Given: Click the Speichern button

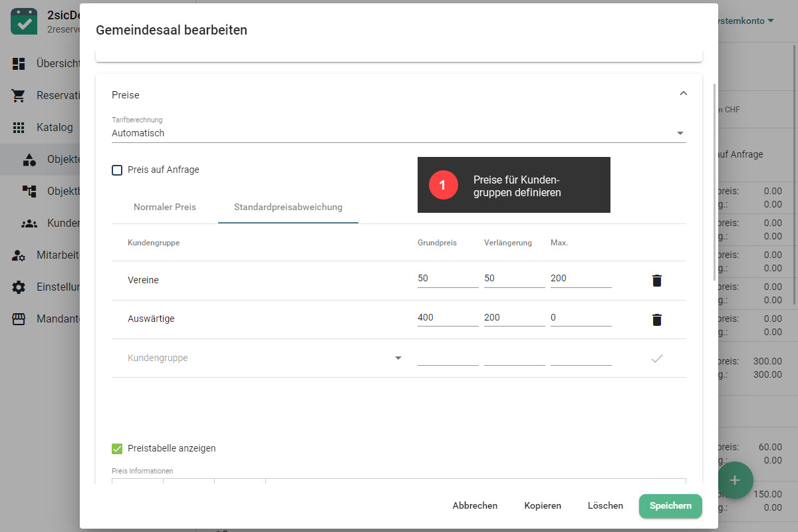Looking at the screenshot, I should click(x=670, y=506).
